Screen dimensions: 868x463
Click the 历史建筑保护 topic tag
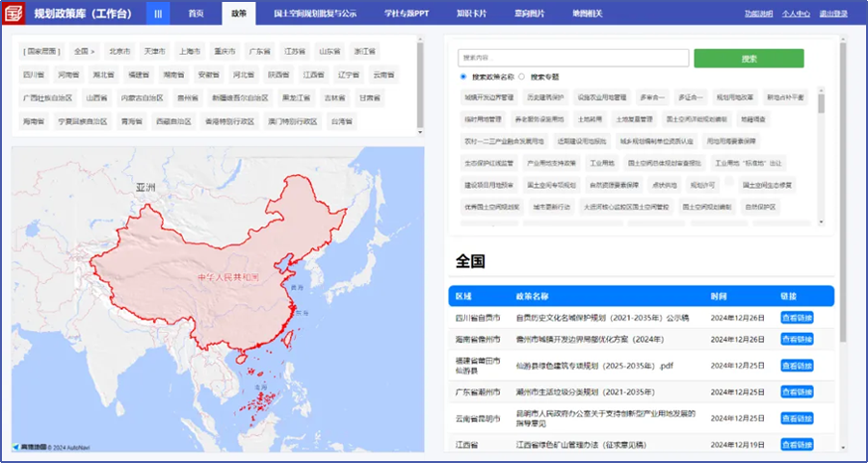click(545, 97)
